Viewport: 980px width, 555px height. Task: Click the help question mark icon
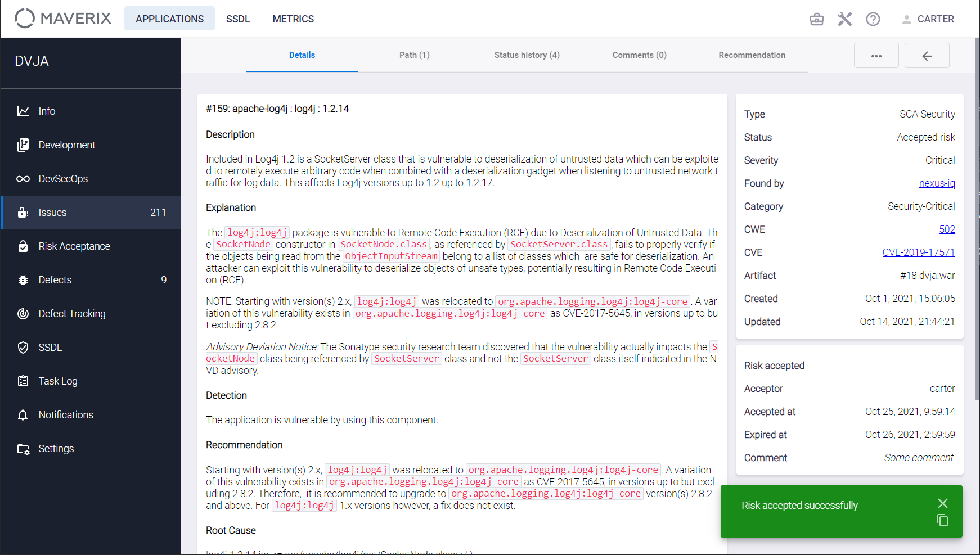pyautogui.click(x=873, y=19)
